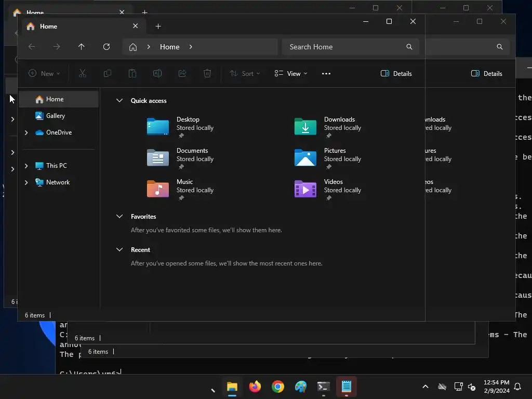Click the Delete trash can icon
532x399 pixels.
(x=207, y=73)
